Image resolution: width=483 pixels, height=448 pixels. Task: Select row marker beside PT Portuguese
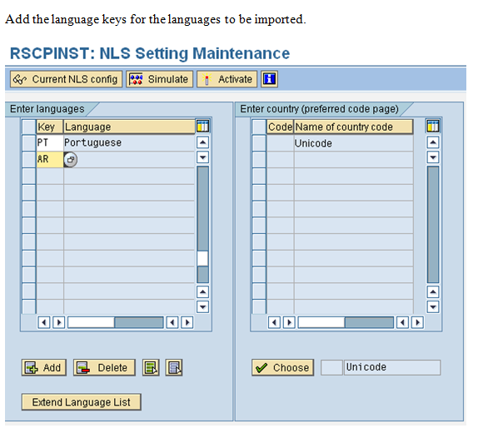point(29,142)
